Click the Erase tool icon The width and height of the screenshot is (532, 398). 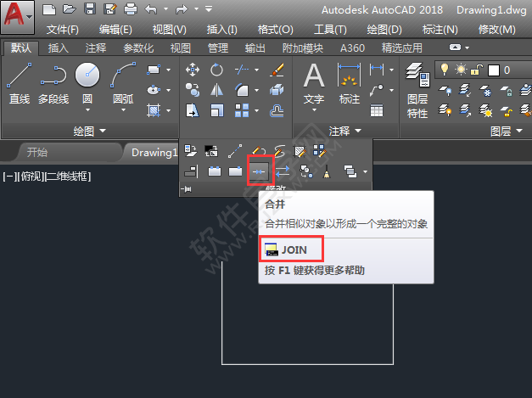277,70
